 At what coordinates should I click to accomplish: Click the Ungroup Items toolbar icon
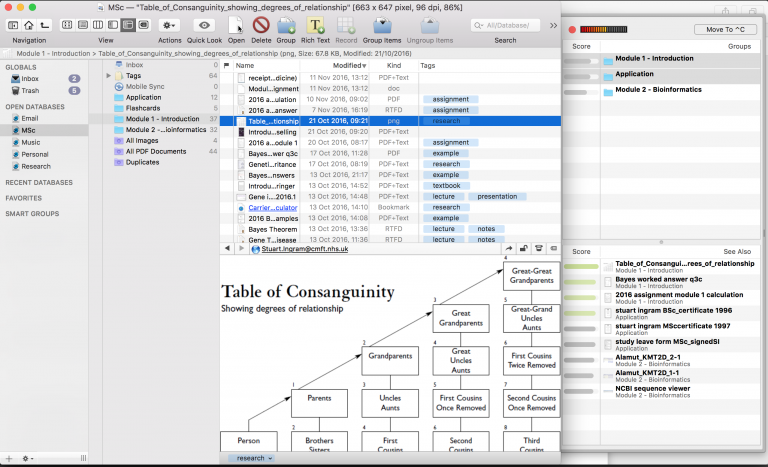click(430, 25)
